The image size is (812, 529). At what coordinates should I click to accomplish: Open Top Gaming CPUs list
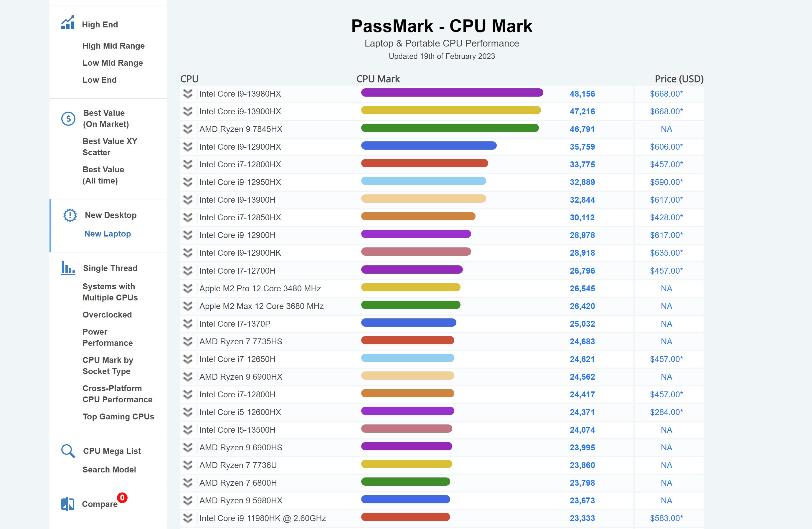(118, 416)
